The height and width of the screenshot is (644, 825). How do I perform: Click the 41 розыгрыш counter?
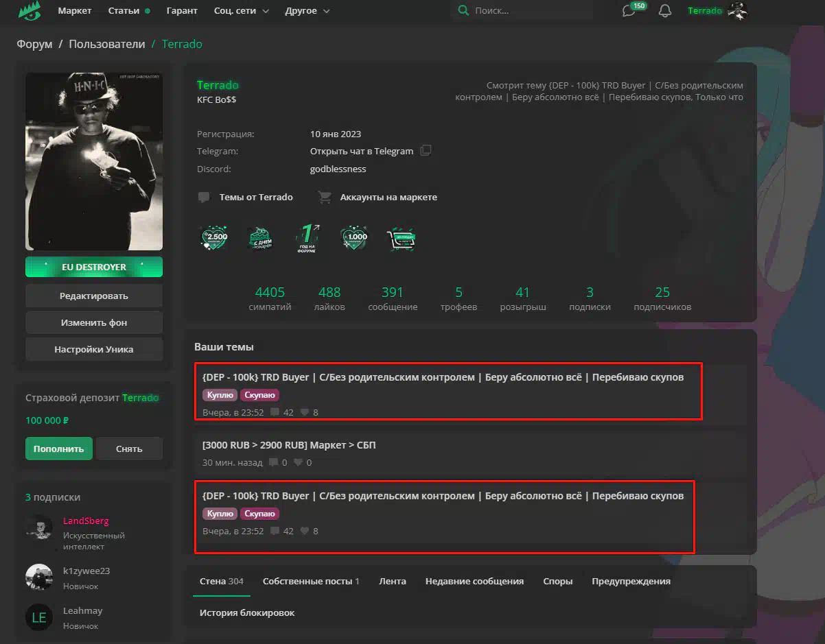click(x=523, y=299)
